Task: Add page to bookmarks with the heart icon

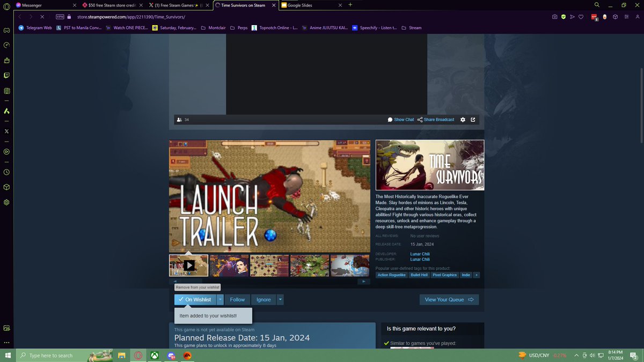Action: coord(581,17)
